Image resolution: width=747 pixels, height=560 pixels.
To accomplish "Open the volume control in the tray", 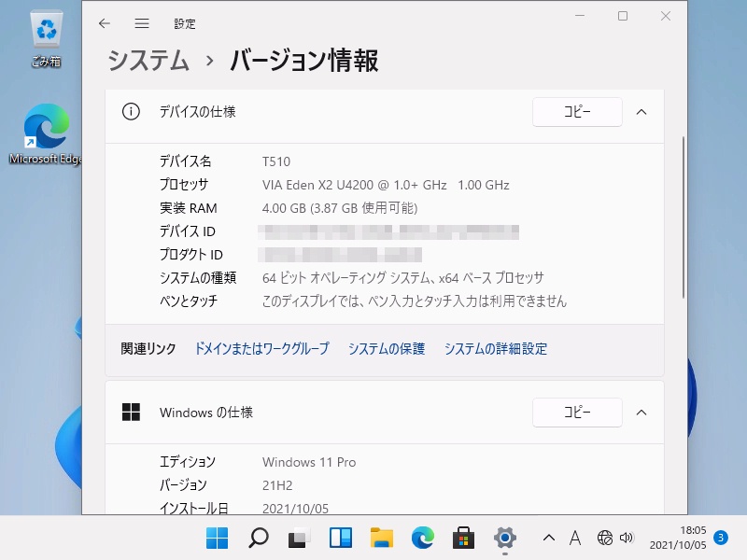I will tap(627, 539).
